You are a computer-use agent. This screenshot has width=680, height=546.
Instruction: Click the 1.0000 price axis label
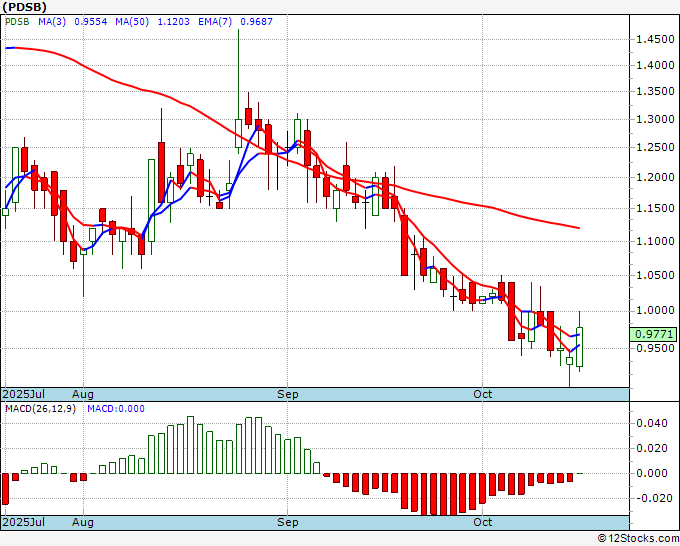tap(655, 311)
